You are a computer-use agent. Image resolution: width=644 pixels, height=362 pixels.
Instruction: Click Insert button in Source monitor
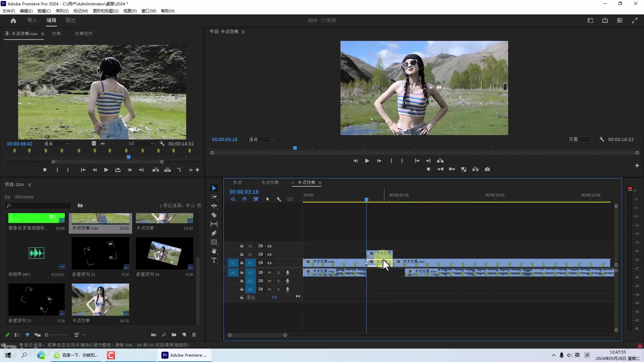pyautogui.click(x=156, y=170)
